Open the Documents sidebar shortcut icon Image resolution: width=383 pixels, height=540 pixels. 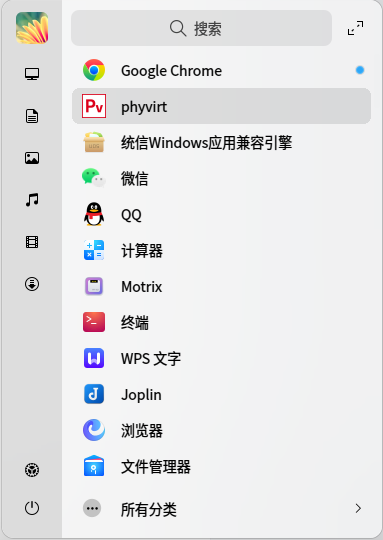[x=32, y=116]
